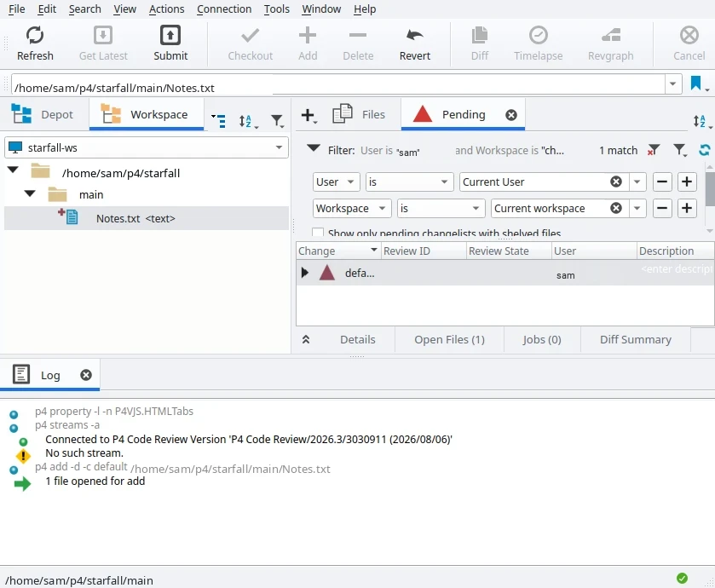Image resolution: width=715 pixels, height=588 pixels.
Task: Expand the default changelist row
Action: point(304,273)
